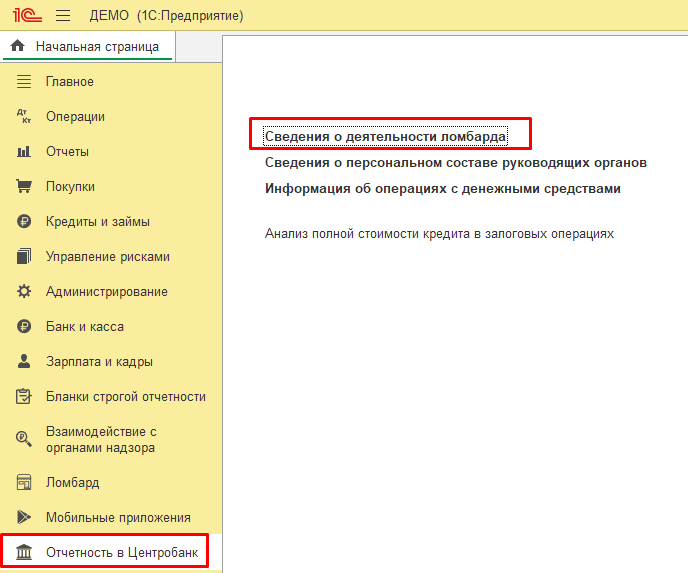This screenshot has height=573, width=688.
Task: Click the 1C logo icon
Action: [x=24, y=16]
